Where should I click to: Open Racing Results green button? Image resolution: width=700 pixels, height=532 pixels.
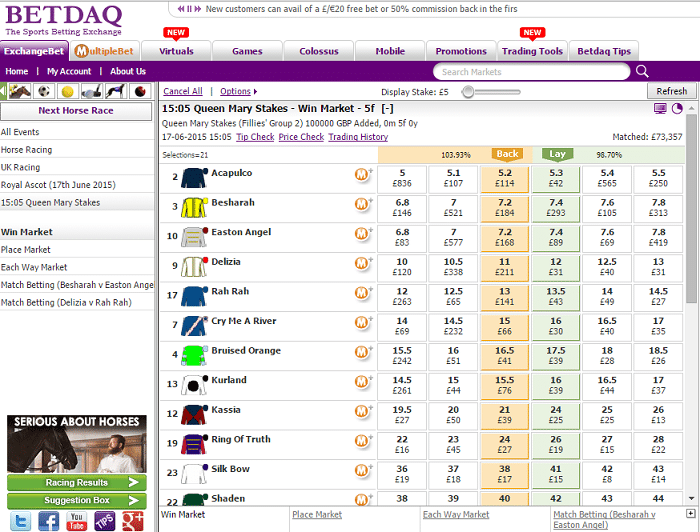coord(77,482)
